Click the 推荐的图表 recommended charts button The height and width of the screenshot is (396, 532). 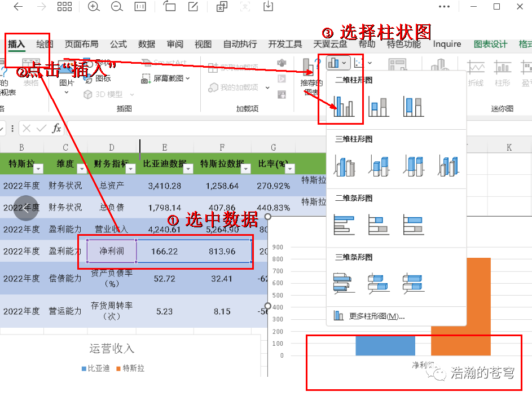[x=311, y=77]
